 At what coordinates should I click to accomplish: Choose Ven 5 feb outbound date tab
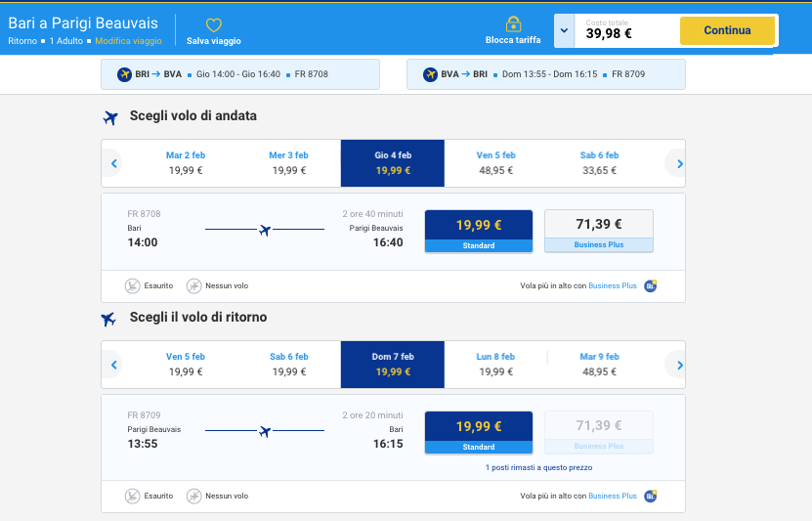pos(495,162)
